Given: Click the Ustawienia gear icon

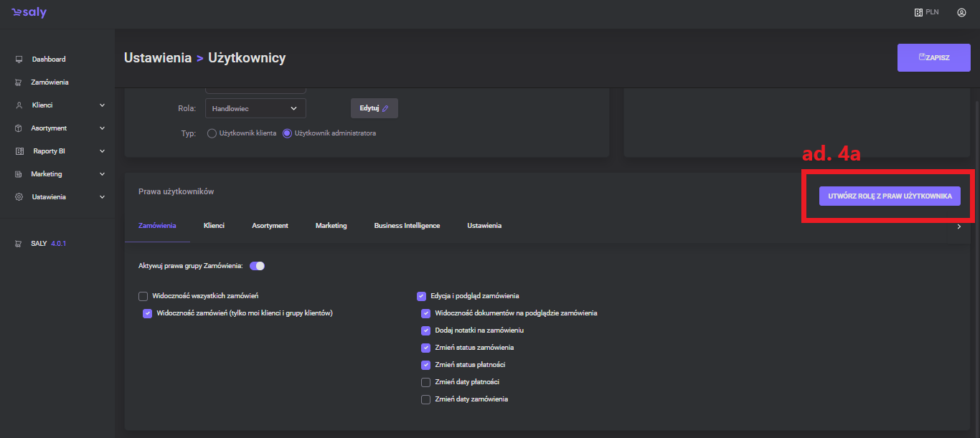Looking at the screenshot, I should point(19,197).
